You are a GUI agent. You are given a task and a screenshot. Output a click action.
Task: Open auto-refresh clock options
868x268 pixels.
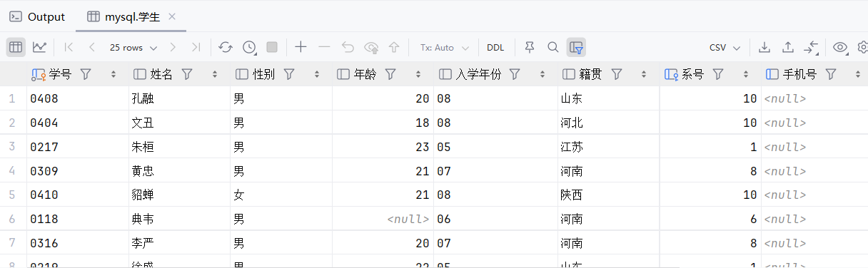[x=249, y=47]
